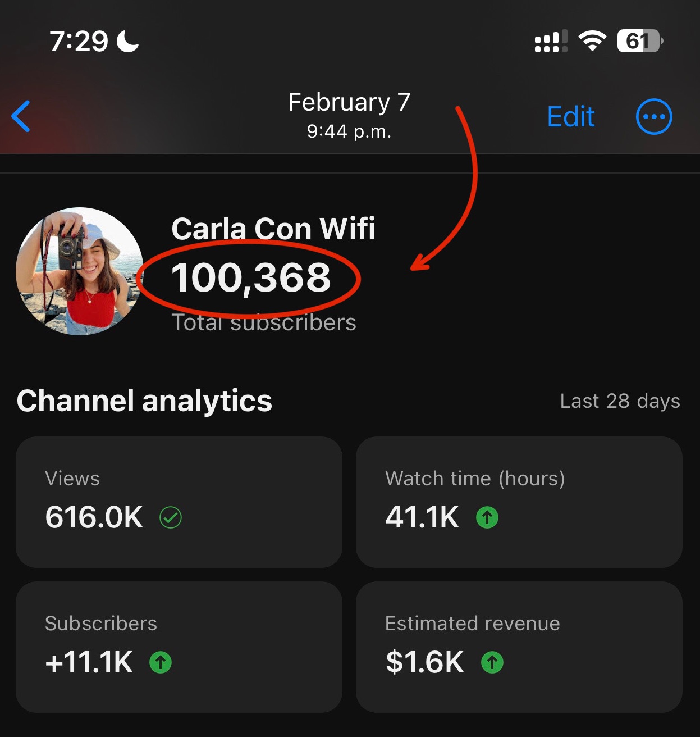Click the green up arrow for Watch time
This screenshot has width=700, height=737.
pos(487,517)
